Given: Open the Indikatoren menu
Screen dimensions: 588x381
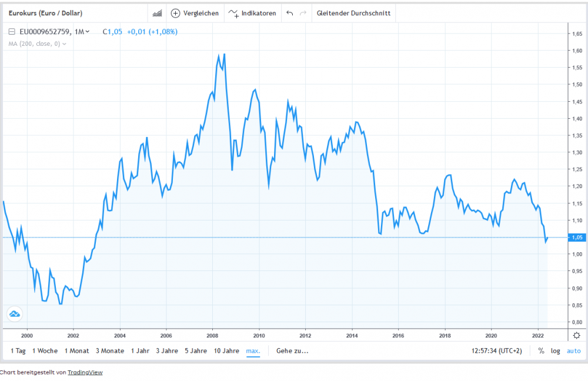Looking at the screenshot, I should pos(252,13).
